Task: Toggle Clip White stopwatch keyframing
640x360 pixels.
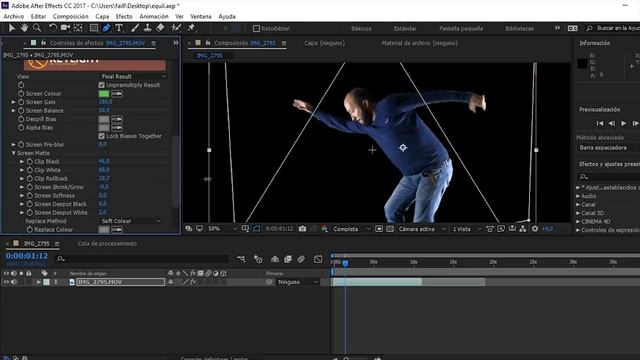Action: (30, 170)
